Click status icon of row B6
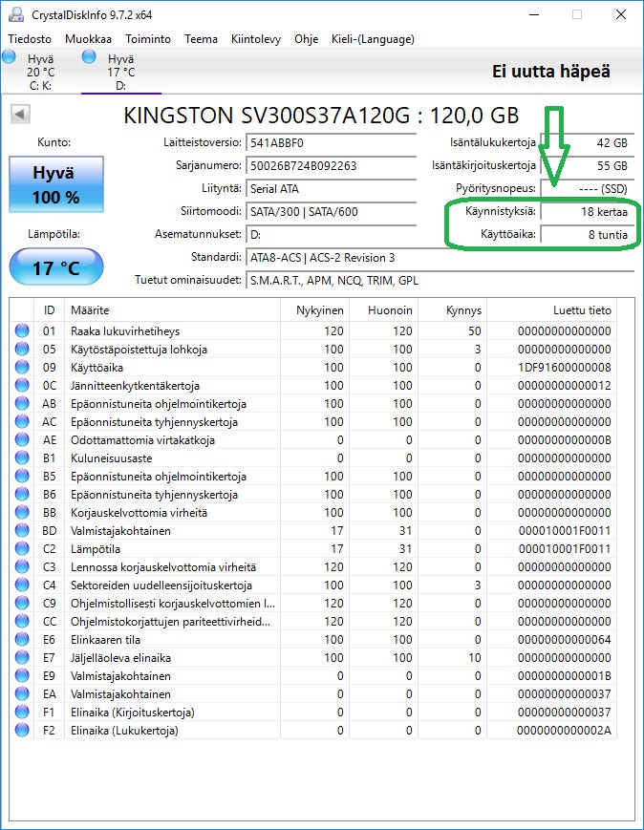 point(22,495)
